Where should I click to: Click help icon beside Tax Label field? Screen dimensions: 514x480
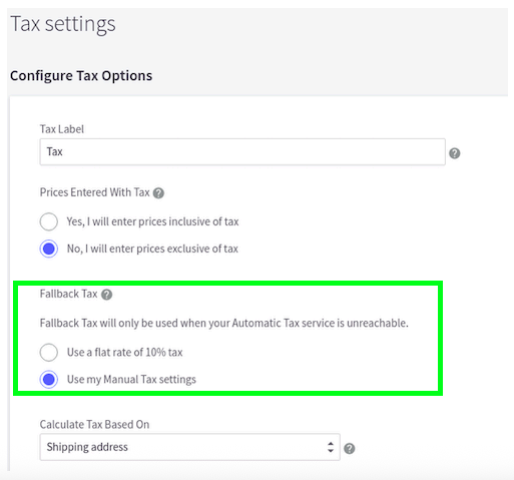454,153
